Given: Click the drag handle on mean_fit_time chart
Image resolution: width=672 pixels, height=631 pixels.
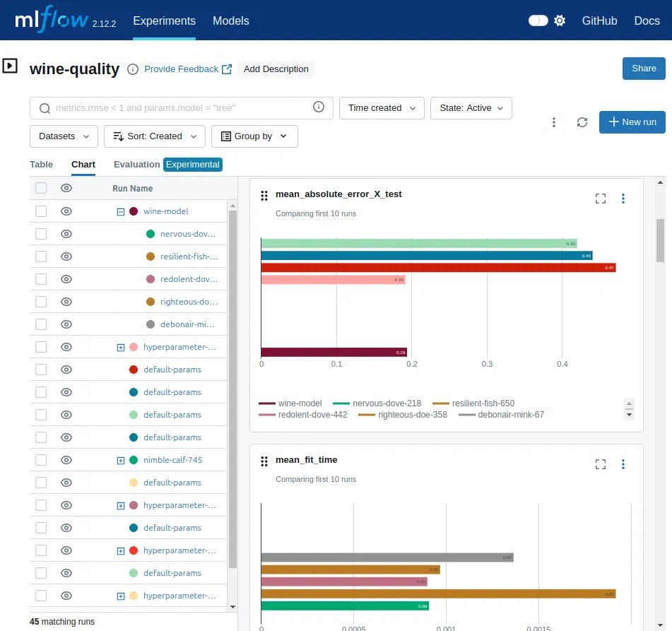Looking at the screenshot, I should (264, 461).
